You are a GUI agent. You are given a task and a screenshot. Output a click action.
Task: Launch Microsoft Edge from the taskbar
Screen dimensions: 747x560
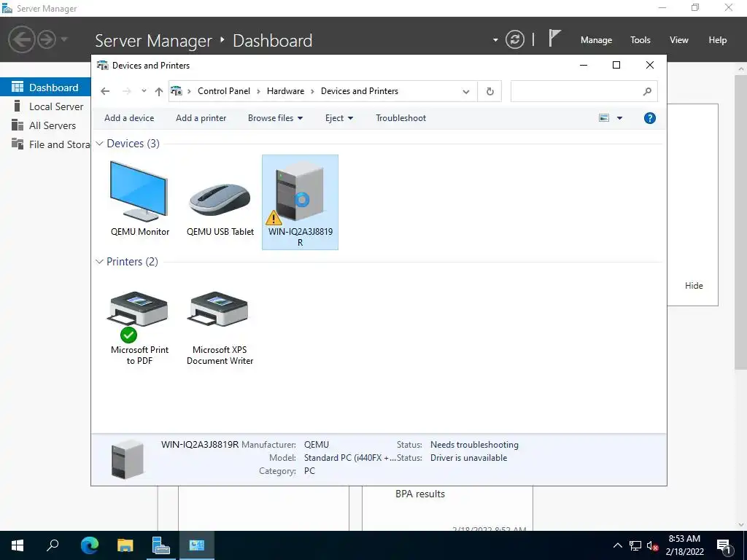pyautogui.click(x=89, y=545)
